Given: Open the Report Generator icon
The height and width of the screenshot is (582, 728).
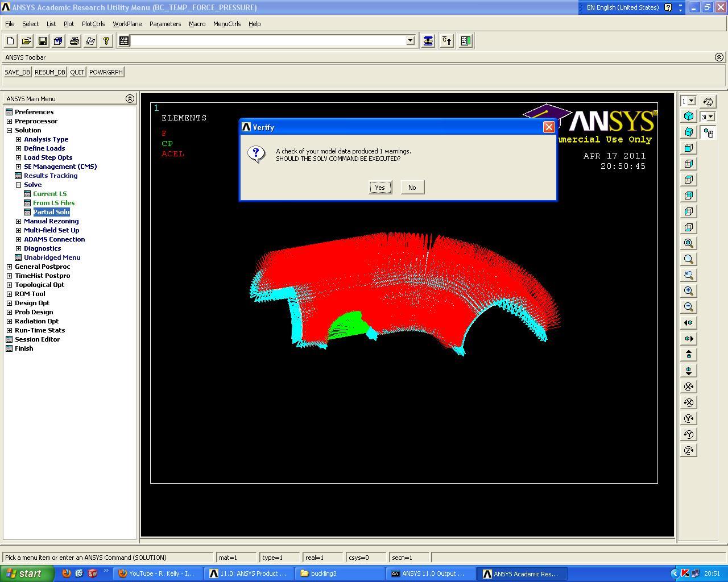Looking at the screenshot, I should 90,41.
